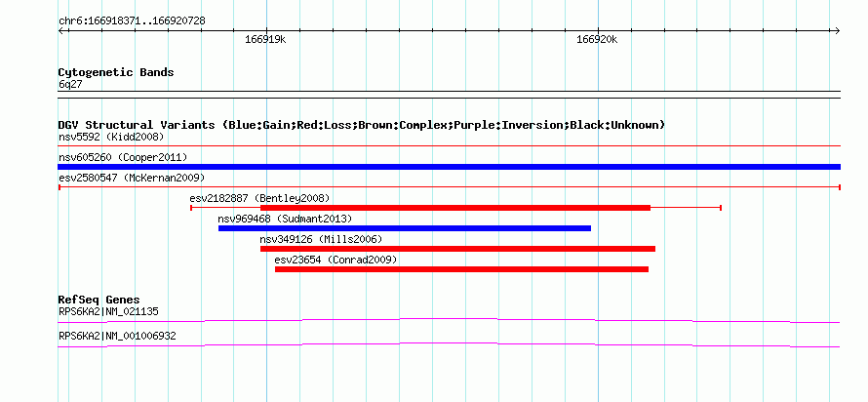Click the 166920k ruler tick label

click(x=597, y=40)
